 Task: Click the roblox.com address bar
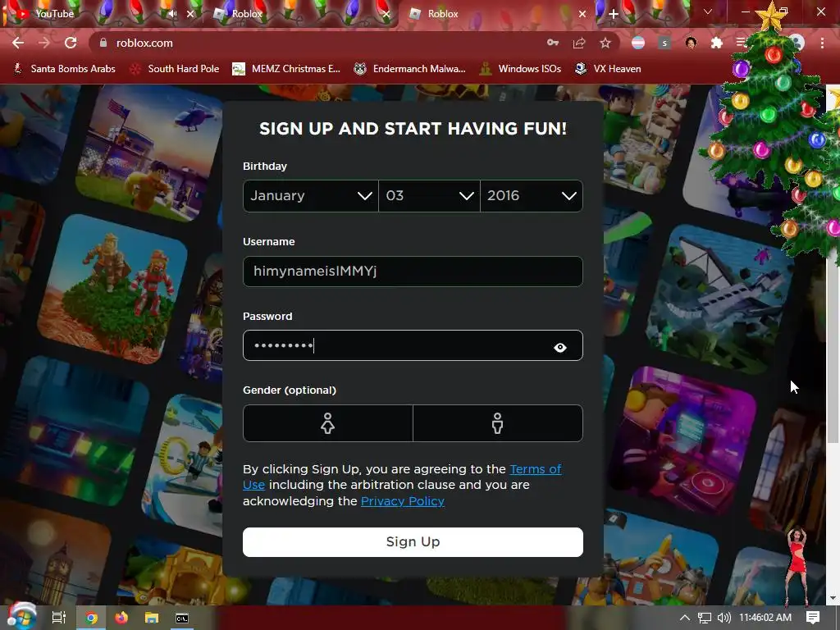[x=322, y=43]
